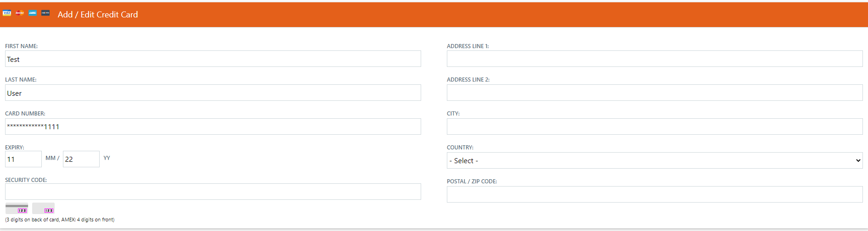Image resolution: width=868 pixels, height=231 pixels.
Task: Focus the First Name field
Action: pyautogui.click(x=213, y=59)
